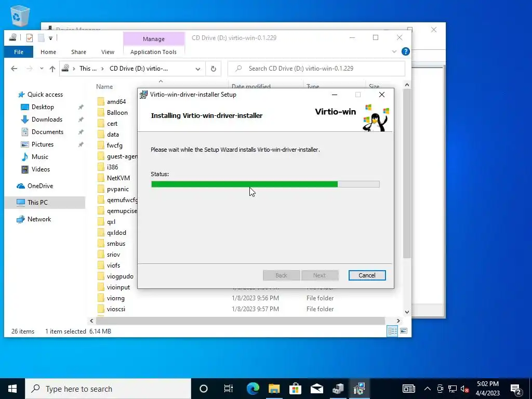Select the Balloon folder
The width and height of the screenshot is (532, 399).
pos(117,113)
